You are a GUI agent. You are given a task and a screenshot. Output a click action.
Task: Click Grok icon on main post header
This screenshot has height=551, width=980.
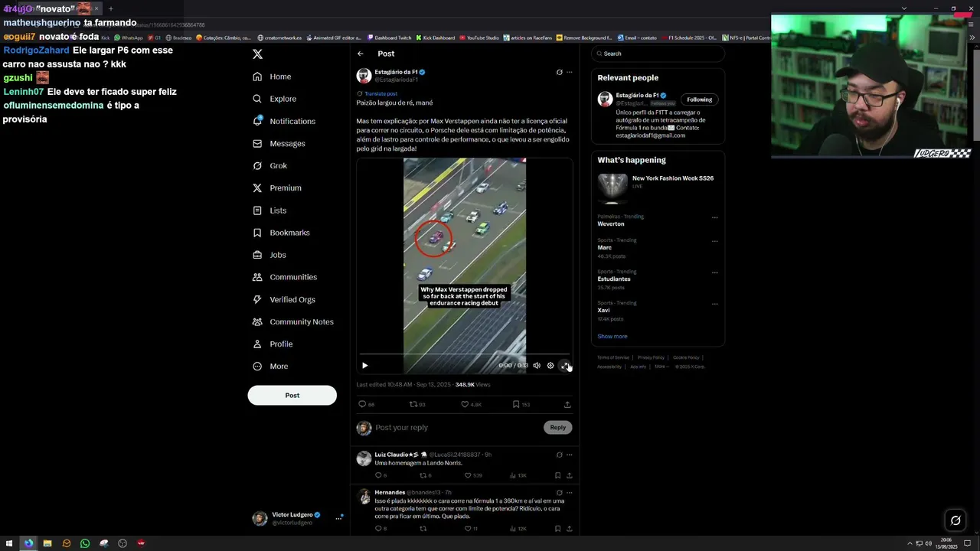(559, 72)
